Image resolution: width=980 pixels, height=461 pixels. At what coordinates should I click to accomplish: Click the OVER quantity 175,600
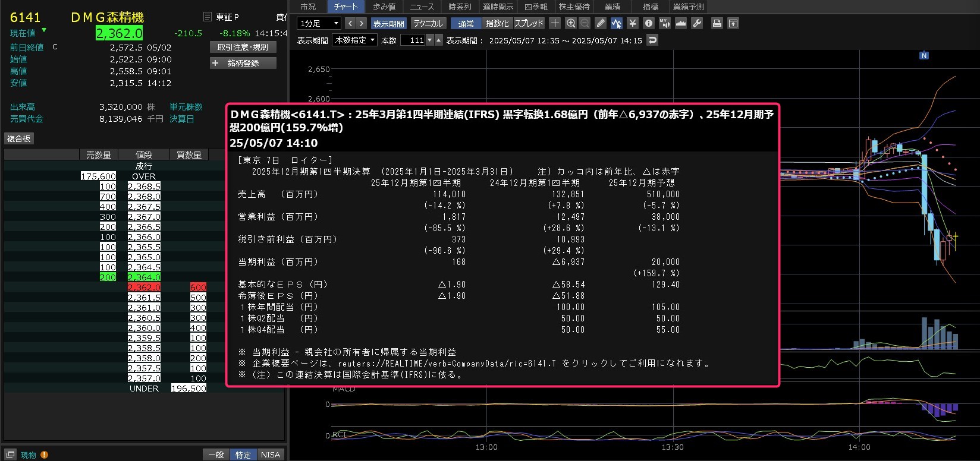pos(99,176)
